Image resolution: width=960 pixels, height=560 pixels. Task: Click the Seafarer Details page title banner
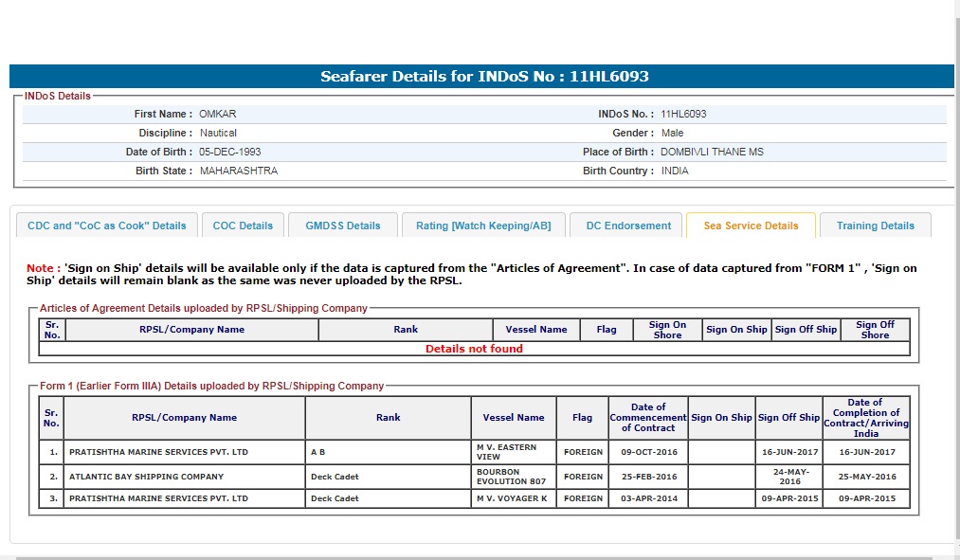coord(483,77)
